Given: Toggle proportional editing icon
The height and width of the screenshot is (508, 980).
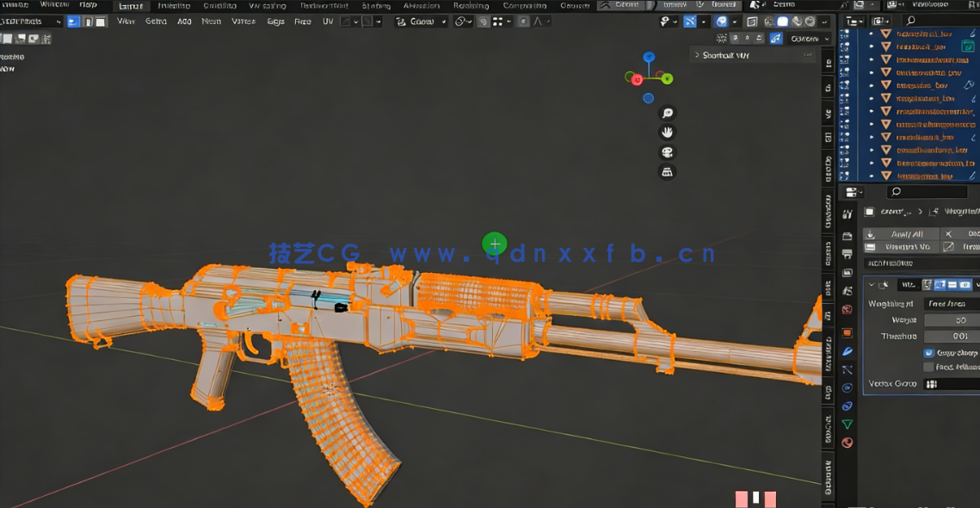Looking at the screenshot, I should 523,21.
